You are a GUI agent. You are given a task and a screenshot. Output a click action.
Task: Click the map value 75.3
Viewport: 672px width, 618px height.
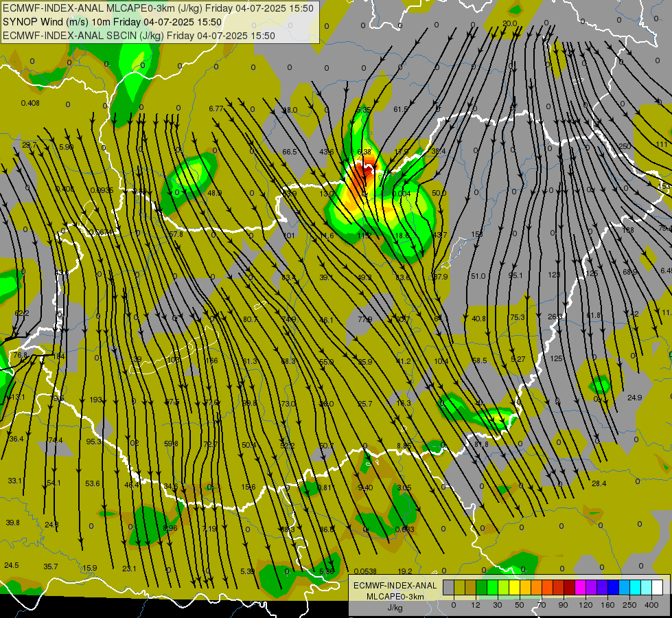tap(518, 317)
